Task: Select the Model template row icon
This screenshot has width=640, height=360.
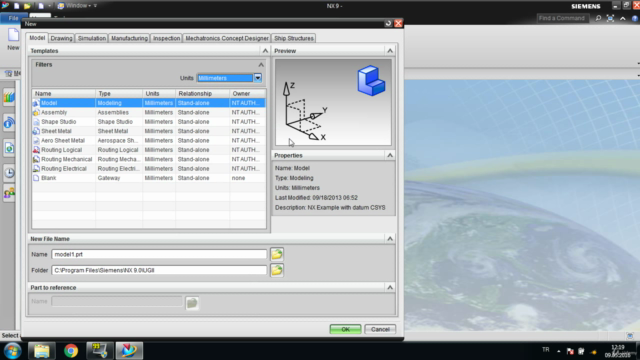Action: coord(36,103)
